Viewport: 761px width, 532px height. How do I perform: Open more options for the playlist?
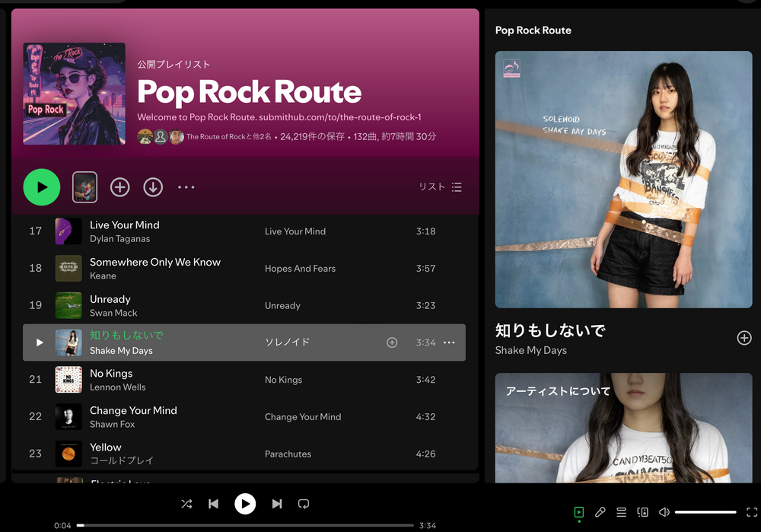[186, 187]
